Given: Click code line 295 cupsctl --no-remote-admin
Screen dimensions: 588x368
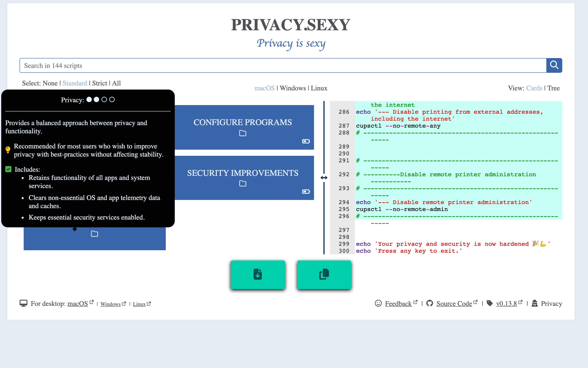Looking at the screenshot, I should 402,209.
